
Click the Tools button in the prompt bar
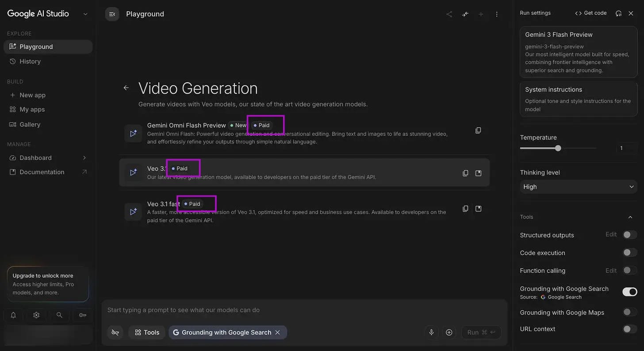(147, 332)
